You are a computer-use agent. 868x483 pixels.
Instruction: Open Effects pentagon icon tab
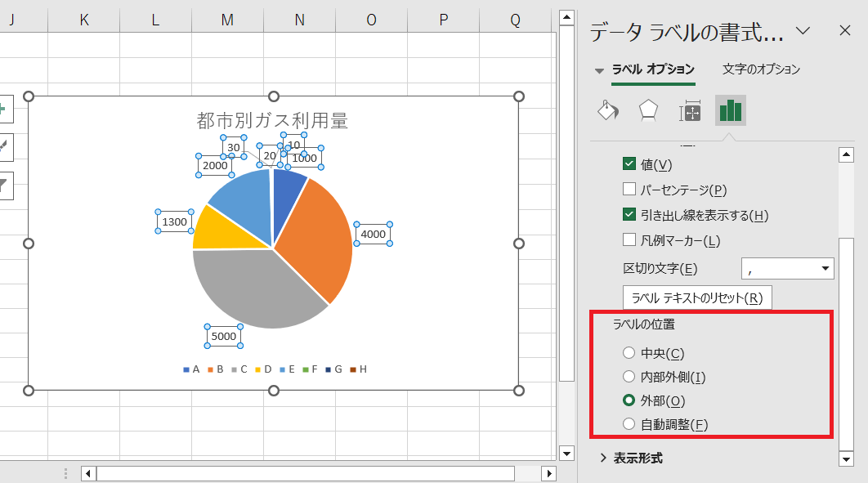648,110
